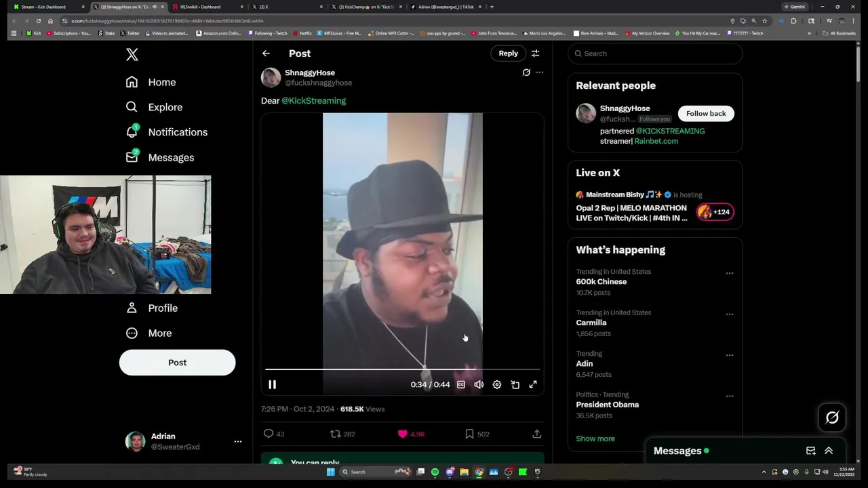Click the X search field
Viewport: 868px width, 488px height.
[655, 54]
